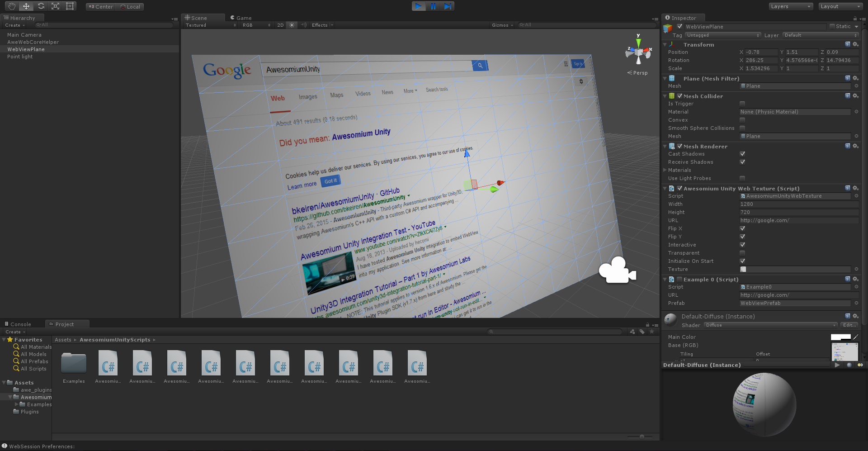Click the camera gizmo in scene
Image resolution: width=868 pixels, height=451 pixels.
click(x=617, y=271)
